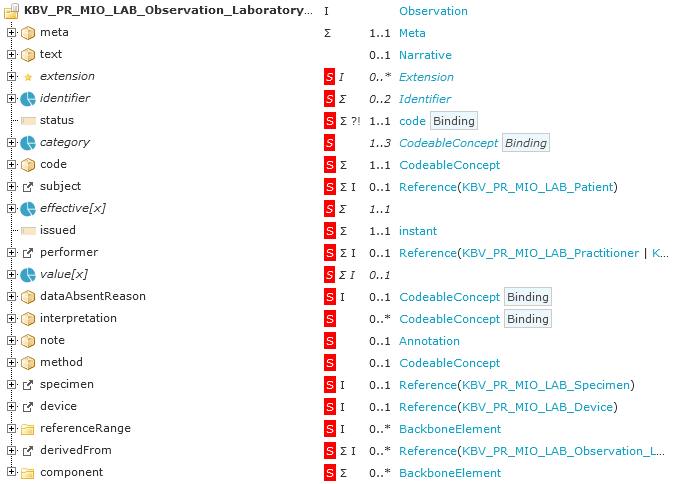
Task: Click the folder icon beside referenceRange
Action: (28, 429)
